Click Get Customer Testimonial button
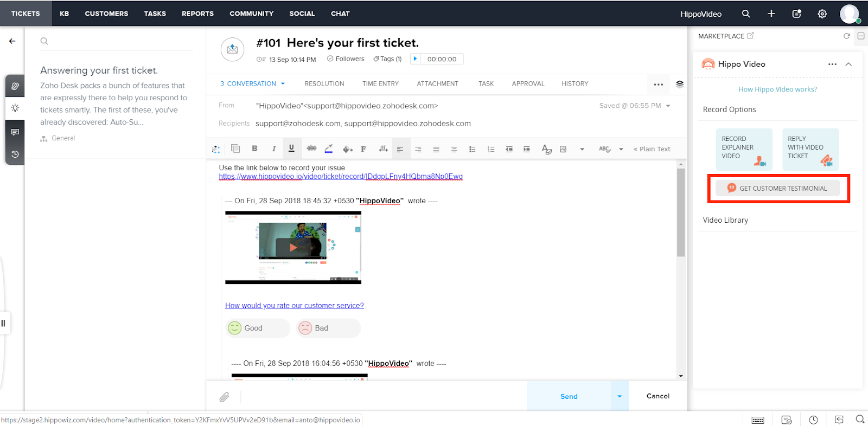The width and height of the screenshot is (868, 426). point(777,188)
